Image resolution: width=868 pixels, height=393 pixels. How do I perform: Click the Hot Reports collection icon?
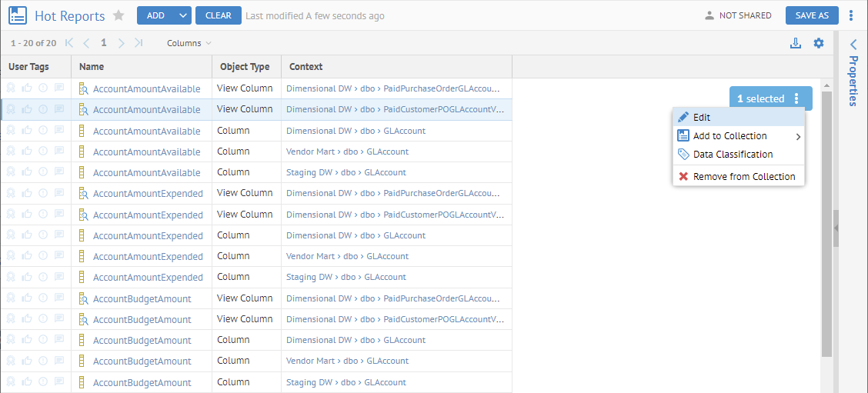(18, 15)
